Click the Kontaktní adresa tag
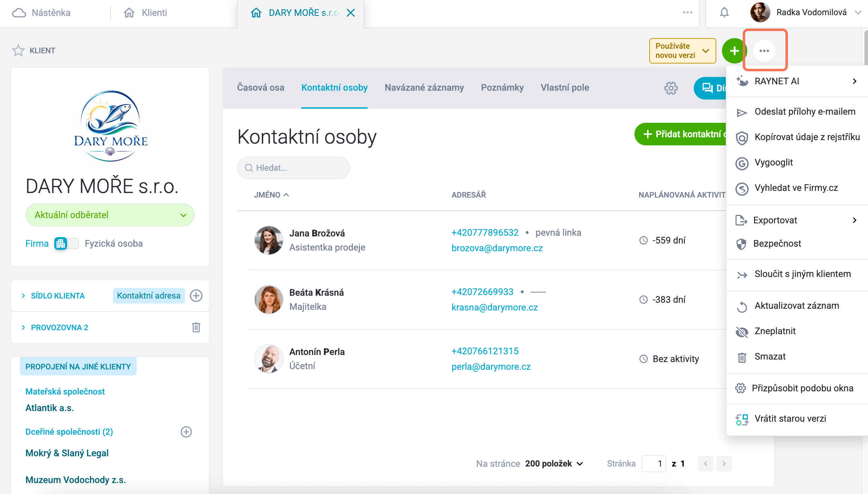 [x=149, y=296]
